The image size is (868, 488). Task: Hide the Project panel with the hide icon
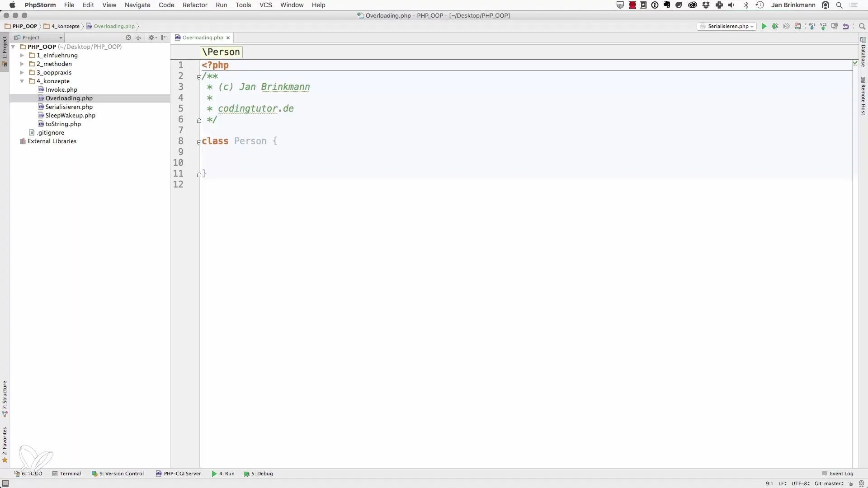coord(164,38)
